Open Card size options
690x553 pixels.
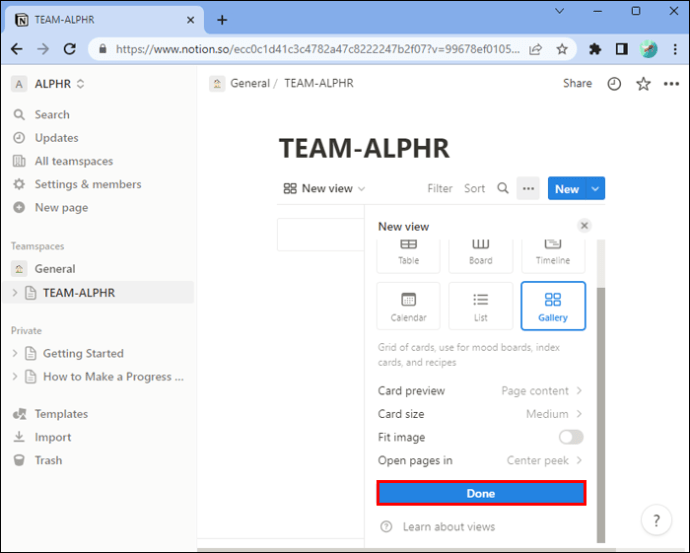click(x=481, y=414)
